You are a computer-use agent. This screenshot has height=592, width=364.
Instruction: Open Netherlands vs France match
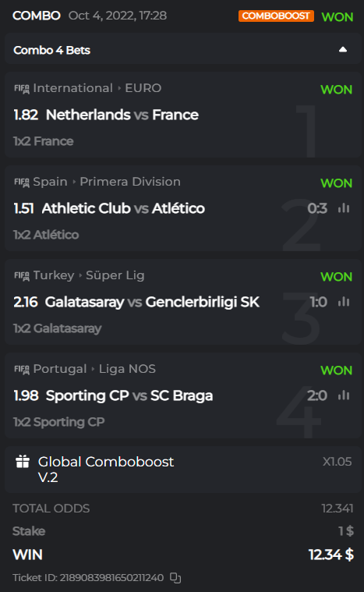122,115
